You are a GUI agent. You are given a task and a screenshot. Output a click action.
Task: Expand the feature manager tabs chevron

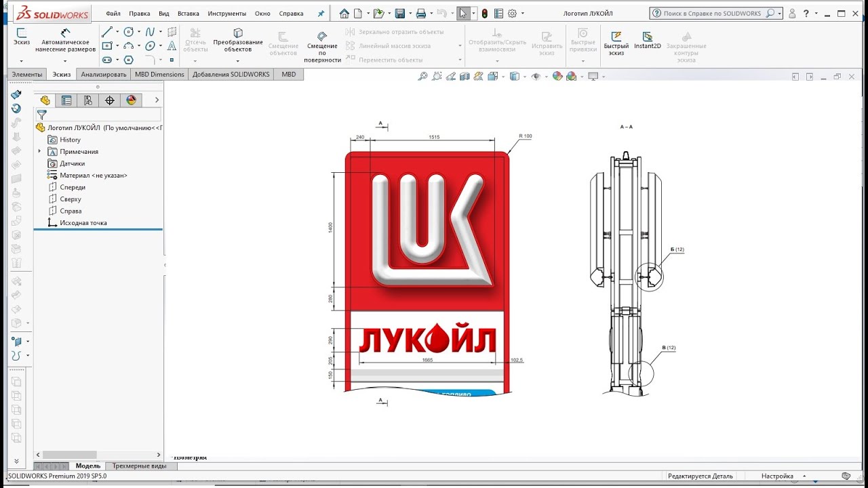[157, 100]
